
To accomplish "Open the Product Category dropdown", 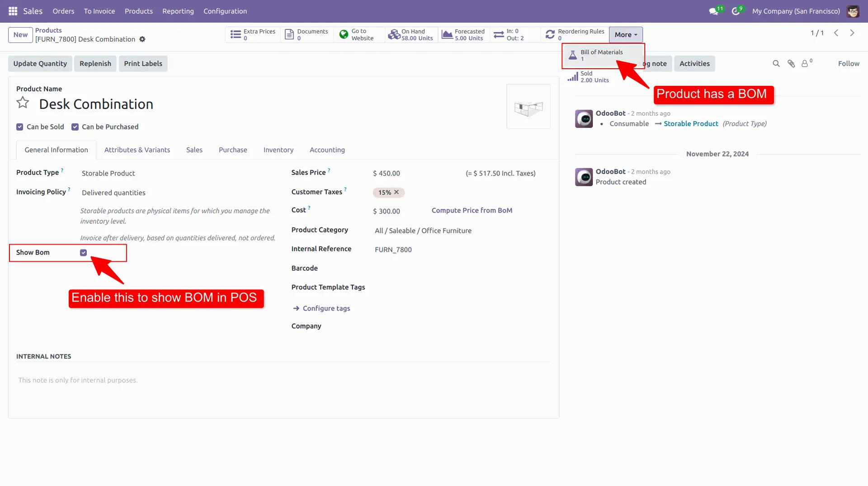I will (461, 231).
